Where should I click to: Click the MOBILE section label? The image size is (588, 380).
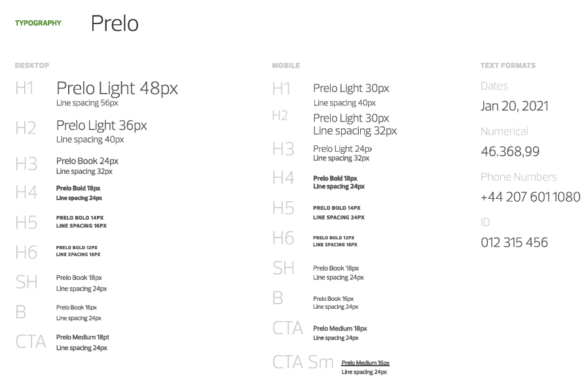(x=285, y=65)
